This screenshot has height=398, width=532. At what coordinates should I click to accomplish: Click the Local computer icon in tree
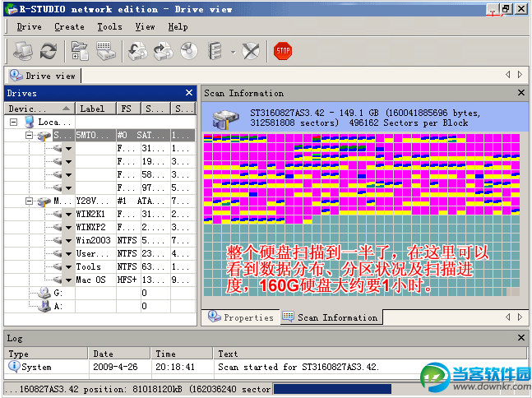tap(30, 122)
